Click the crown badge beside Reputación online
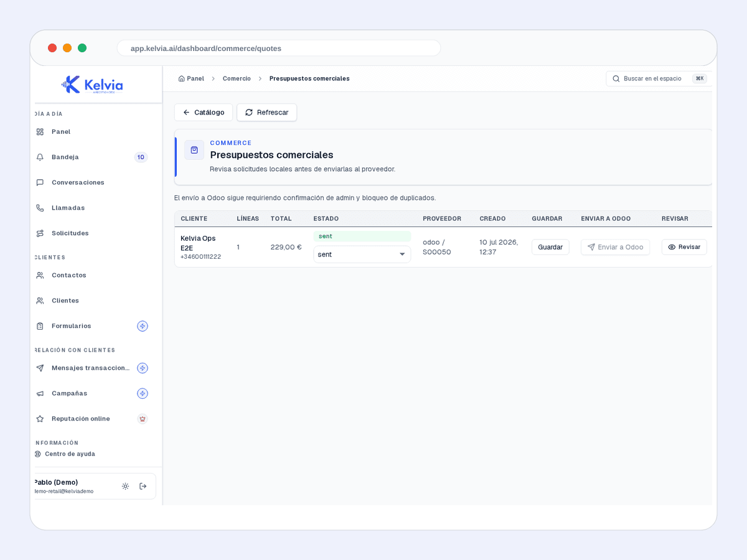The image size is (747, 560). click(x=143, y=419)
